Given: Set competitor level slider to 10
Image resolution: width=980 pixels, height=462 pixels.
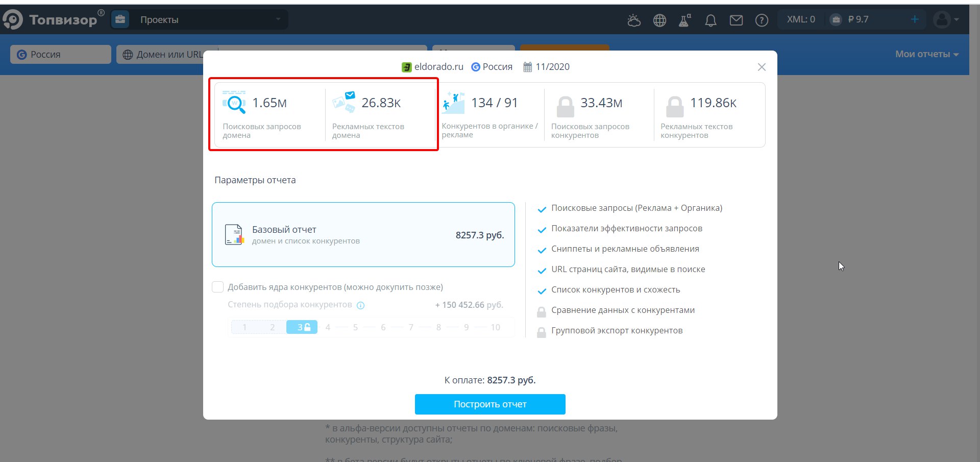Looking at the screenshot, I should point(495,327).
